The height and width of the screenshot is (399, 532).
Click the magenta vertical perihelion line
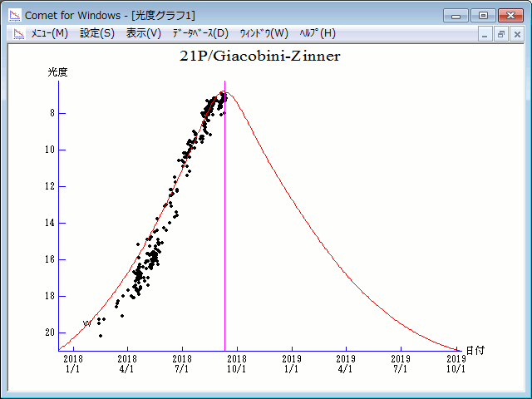pyautogui.click(x=224, y=249)
